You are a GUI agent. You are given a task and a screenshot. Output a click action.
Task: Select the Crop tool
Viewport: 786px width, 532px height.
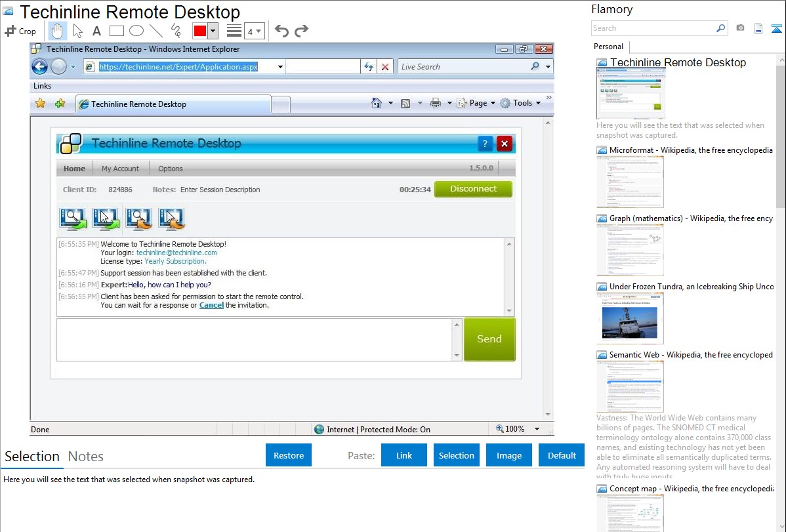click(x=20, y=31)
